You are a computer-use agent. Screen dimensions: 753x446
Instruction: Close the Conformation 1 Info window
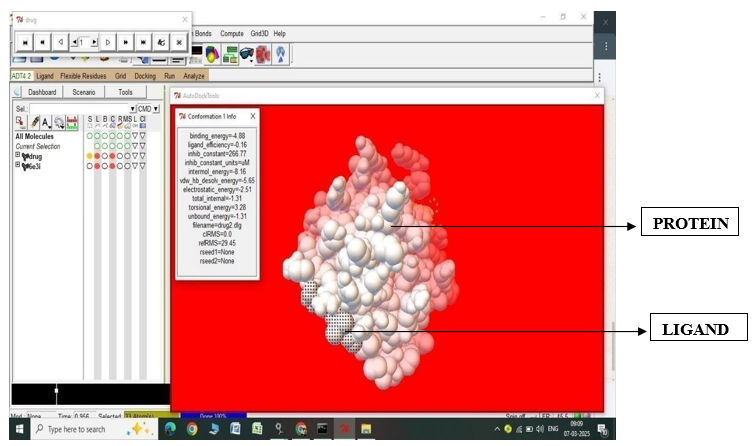point(252,116)
